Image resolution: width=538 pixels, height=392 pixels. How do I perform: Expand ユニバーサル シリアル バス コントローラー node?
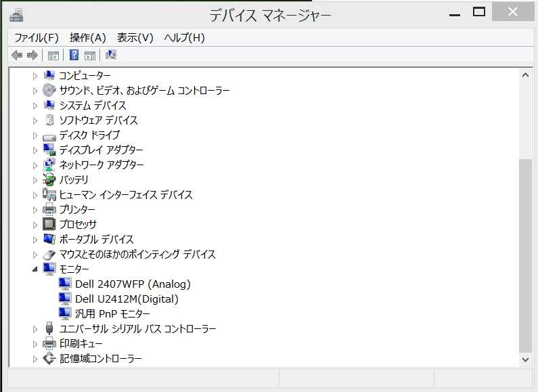35,329
